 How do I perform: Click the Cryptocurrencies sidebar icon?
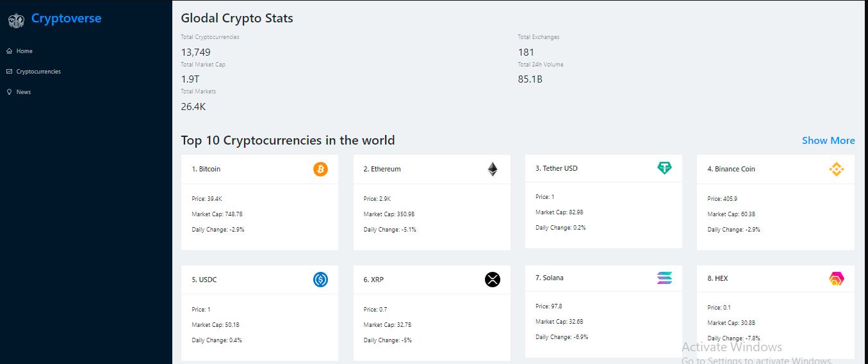[x=9, y=71]
